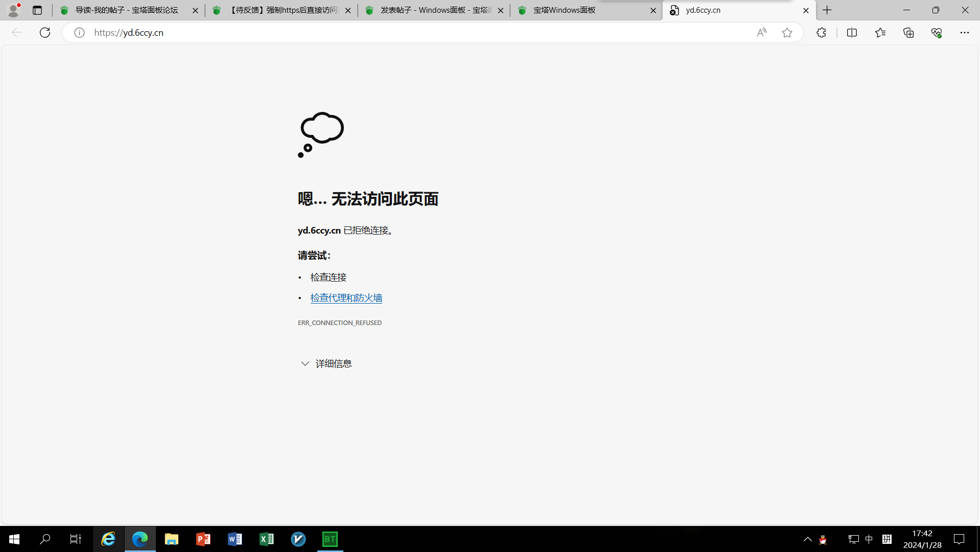Open the Settings and more menu
980x552 pixels.
tap(965, 33)
